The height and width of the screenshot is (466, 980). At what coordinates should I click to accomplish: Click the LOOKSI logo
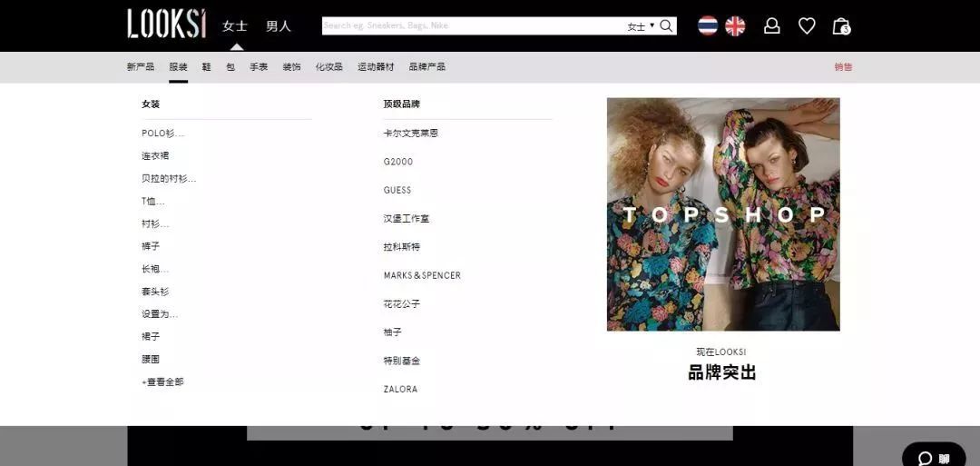167,24
